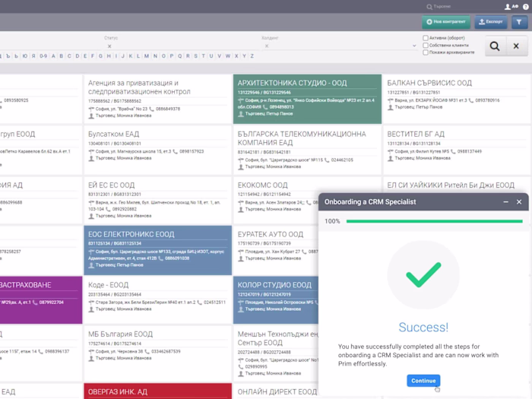Filter by Cyrillic letter Ю
This screenshot has height=399, width=532.
tap(25, 56)
